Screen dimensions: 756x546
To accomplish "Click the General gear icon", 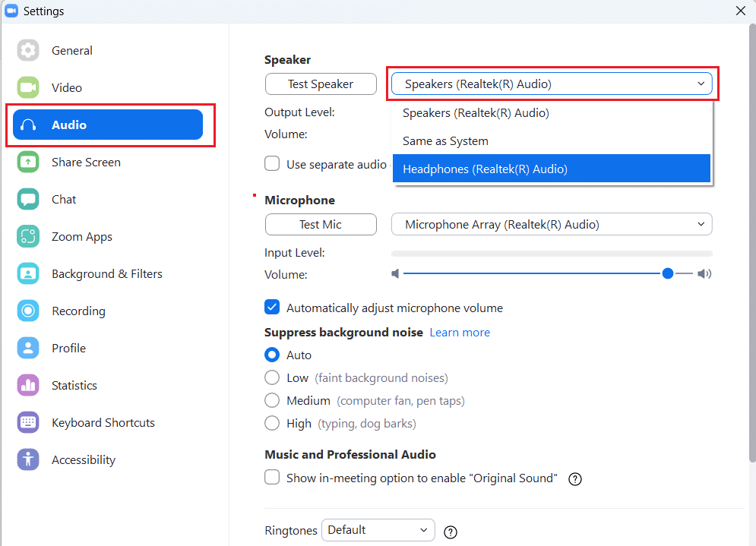I will pyautogui.click(x=28, y=50).
